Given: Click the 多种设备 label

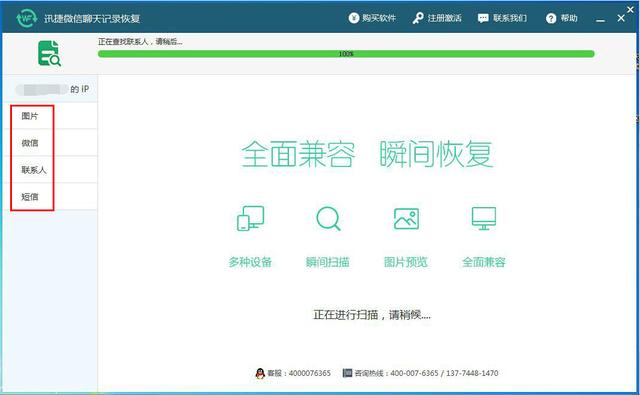Looking at the screenshot, I should coord(250,262).
